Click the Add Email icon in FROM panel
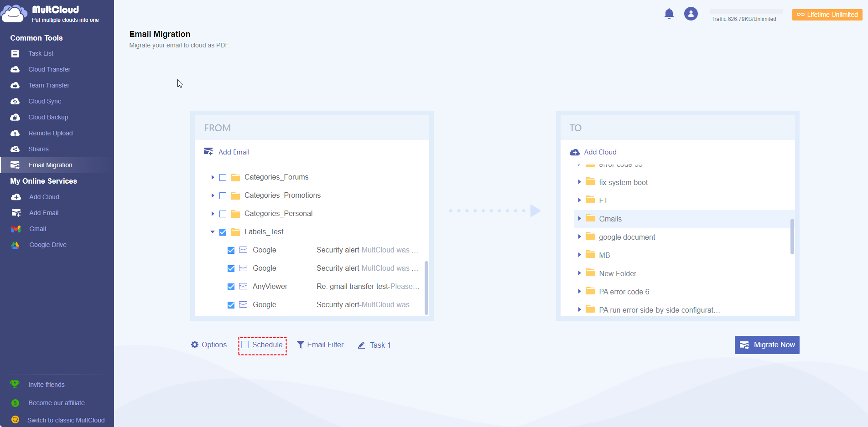868x427 pixels. point(208,152)
